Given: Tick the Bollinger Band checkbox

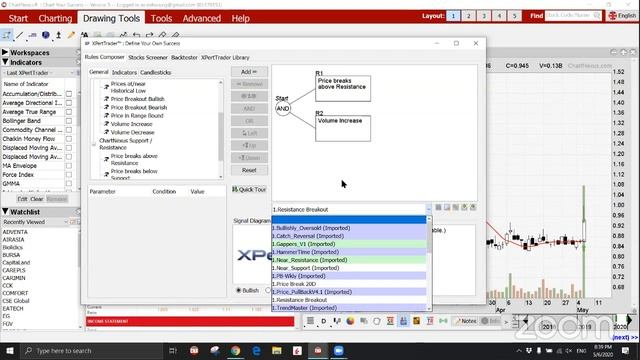Looking at the screenshot, I should (x=69, y=121).
